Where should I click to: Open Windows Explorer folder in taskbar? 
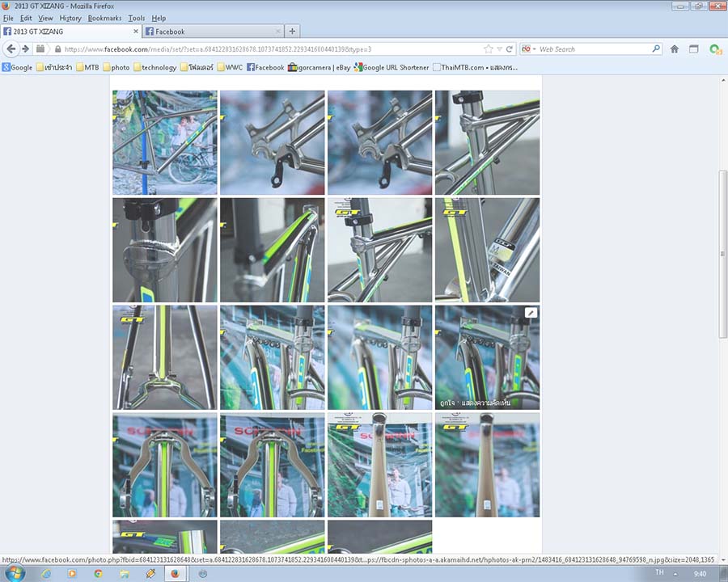pyautogui.click(x=124, y=574)
